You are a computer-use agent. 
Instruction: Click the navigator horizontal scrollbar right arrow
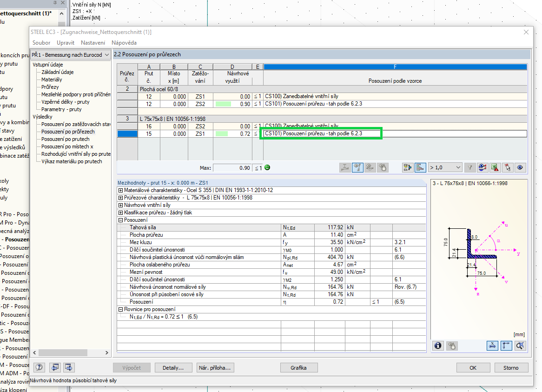[x=107, y=352]
